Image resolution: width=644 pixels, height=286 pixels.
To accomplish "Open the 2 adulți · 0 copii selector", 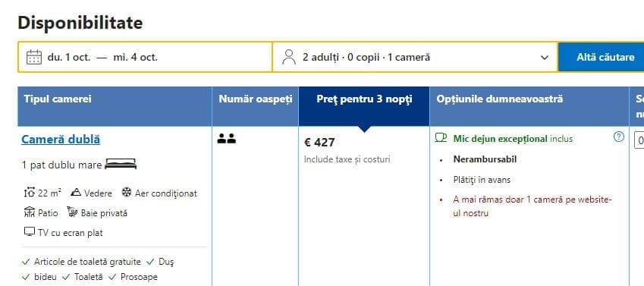I will 415,57.
